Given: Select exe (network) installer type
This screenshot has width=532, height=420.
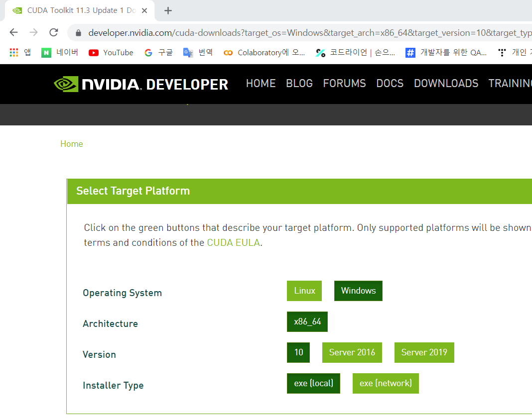Looking at the screenshot, I should [x=386, y=383].
